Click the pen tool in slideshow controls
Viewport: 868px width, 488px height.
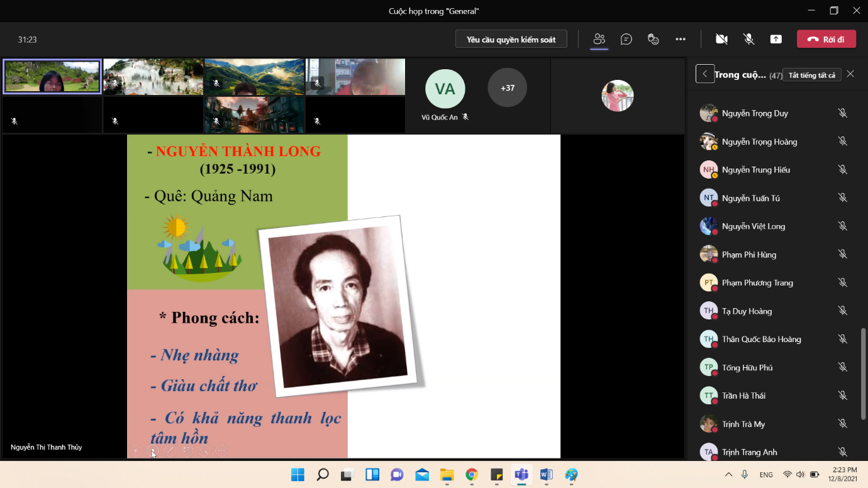pyautogui.click(x=170, y=450)
